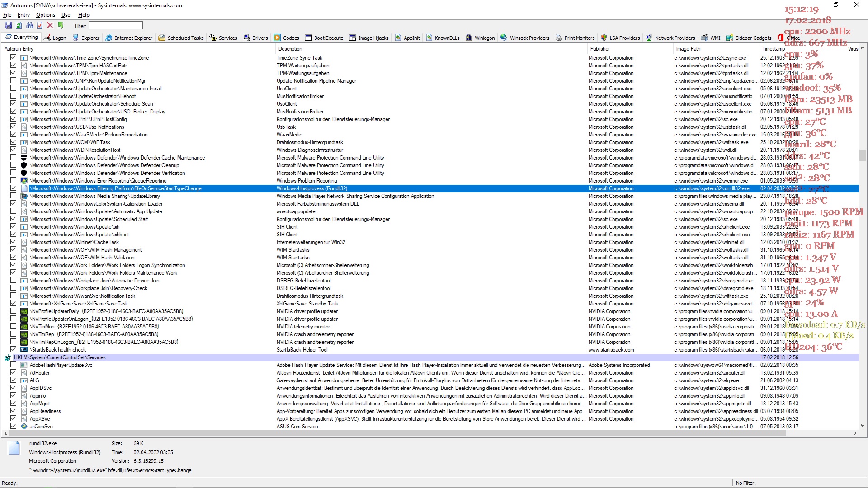Sort by the Image Path column header
868x488 pixels.
click(x=716, y=49)
